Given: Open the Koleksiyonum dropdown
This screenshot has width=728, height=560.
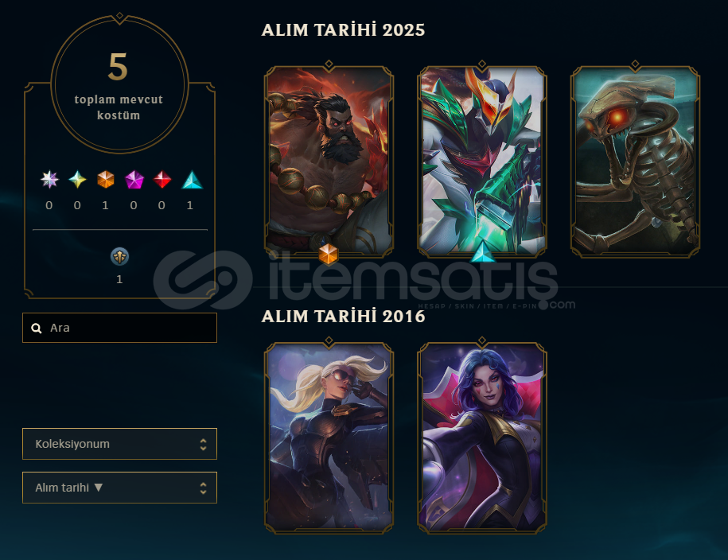Looking at the screenshot, I should coord(120,444).
